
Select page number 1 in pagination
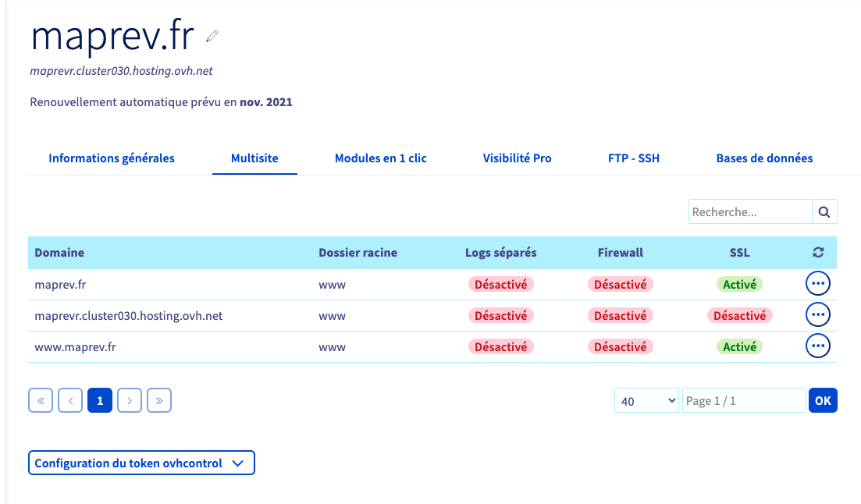tap(100, 400)
